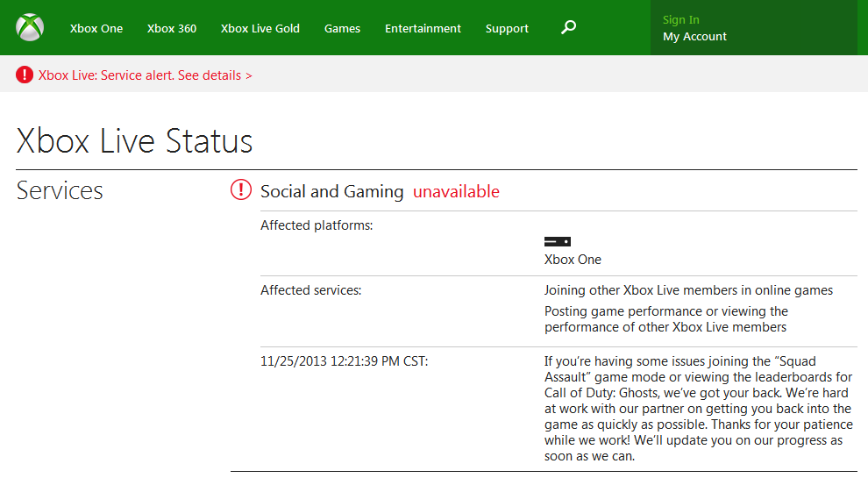
Task: Click the Xbox One label under affected platforms
Action: click(573, 260)
